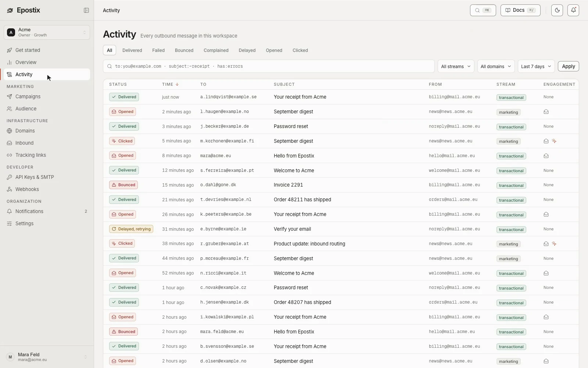The height and width of the screenshot is (368, 588).
Task: Open Audience in sidebar
Action: click(x=47, y=109)
